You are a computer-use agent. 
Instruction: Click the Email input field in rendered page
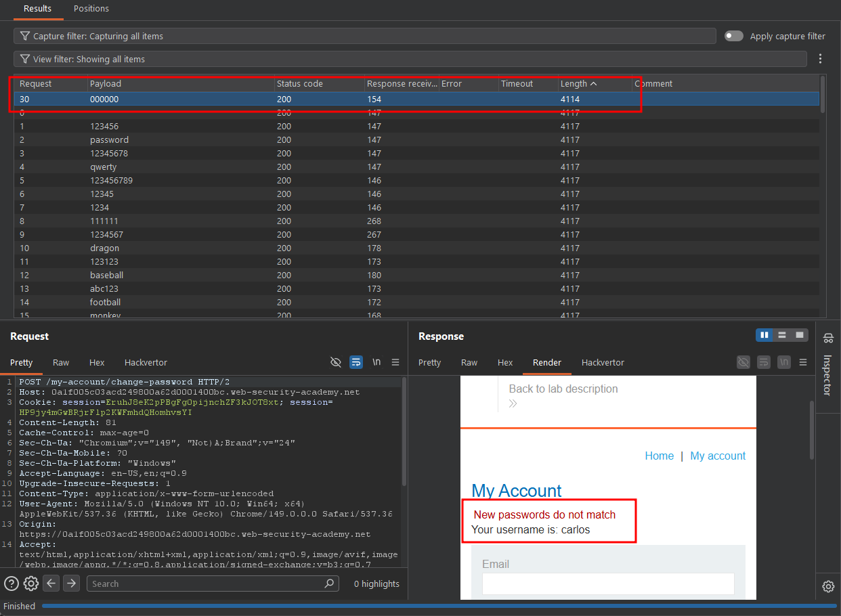(608, 584)
